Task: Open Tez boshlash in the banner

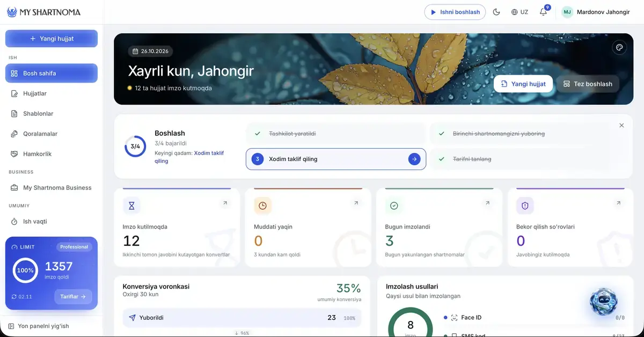Action: [x=588, y=84]
